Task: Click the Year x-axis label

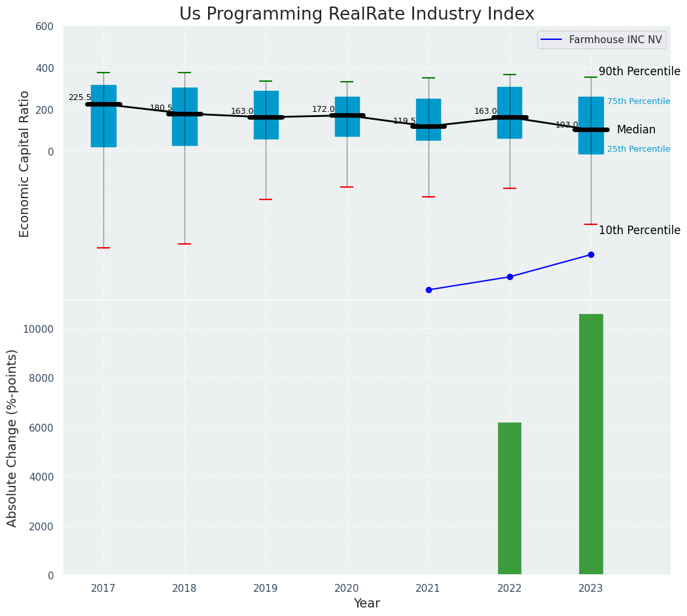Action: (x=366, y=604)
